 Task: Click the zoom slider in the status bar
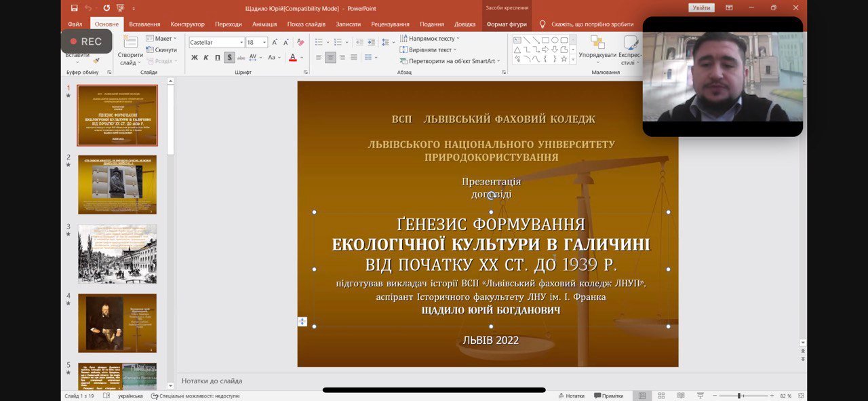click(739, 396)
